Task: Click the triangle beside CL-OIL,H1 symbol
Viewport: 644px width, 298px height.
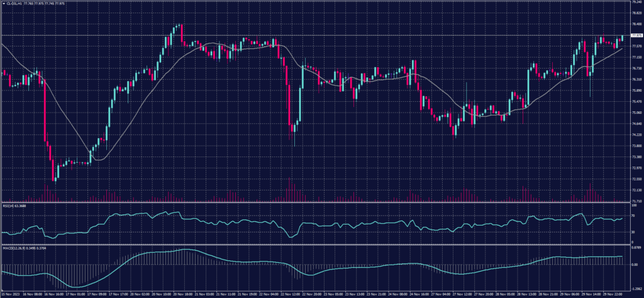Action: pyautogui.click(x=3, y=3)
